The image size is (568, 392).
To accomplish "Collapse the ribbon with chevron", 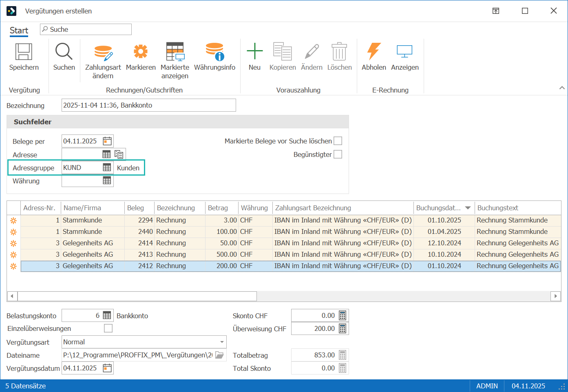I will tap(562, 88).
